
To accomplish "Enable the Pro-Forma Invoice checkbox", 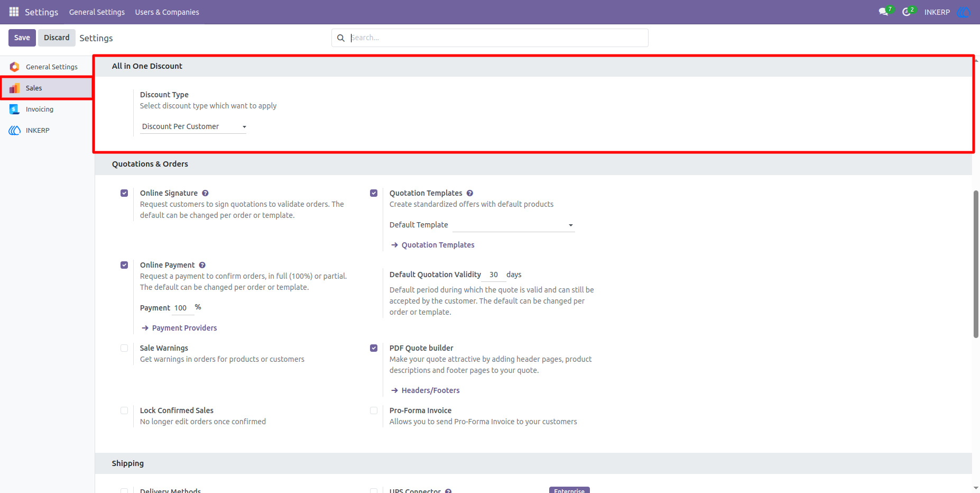I will 374,410.
